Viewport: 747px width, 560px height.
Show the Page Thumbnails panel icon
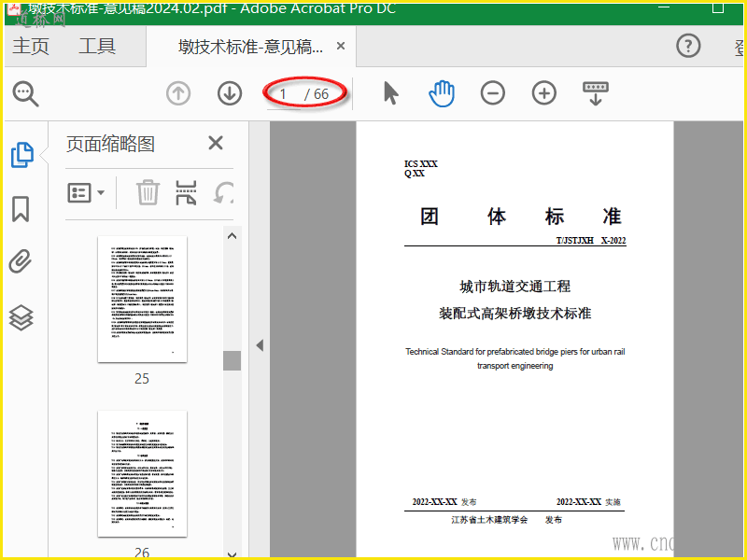point(21,155)
